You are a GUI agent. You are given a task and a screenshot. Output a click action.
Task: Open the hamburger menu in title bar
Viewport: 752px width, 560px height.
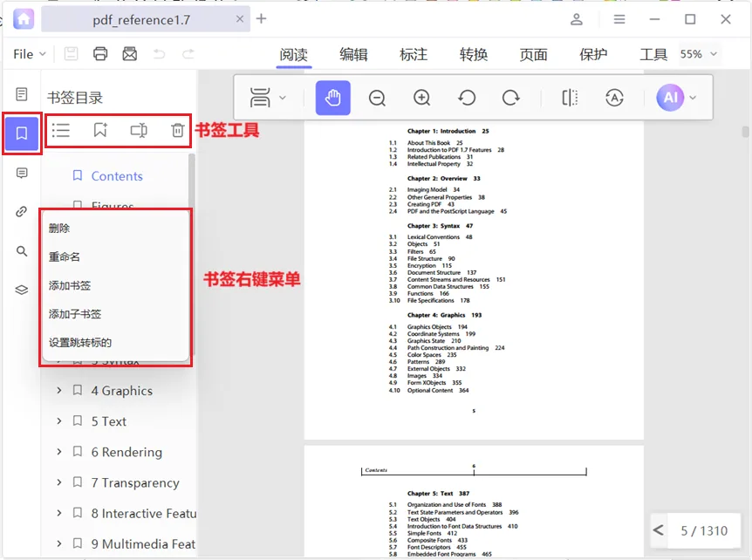point(619,19)
